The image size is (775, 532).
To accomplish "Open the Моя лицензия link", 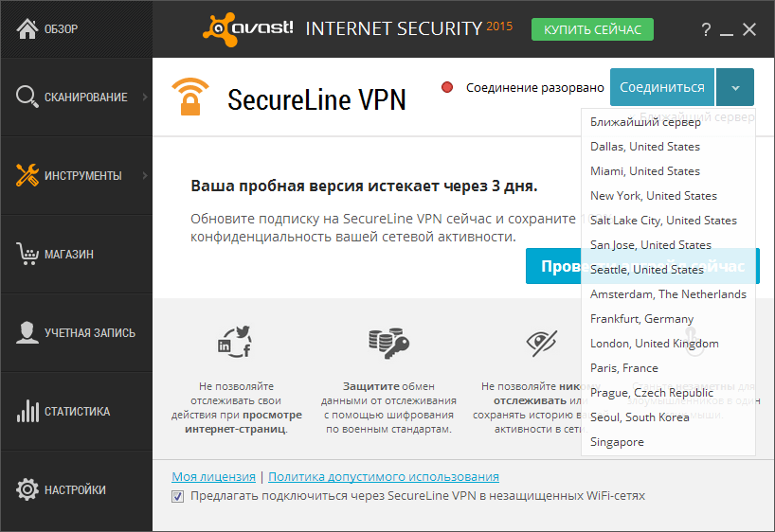I will 213,477.
